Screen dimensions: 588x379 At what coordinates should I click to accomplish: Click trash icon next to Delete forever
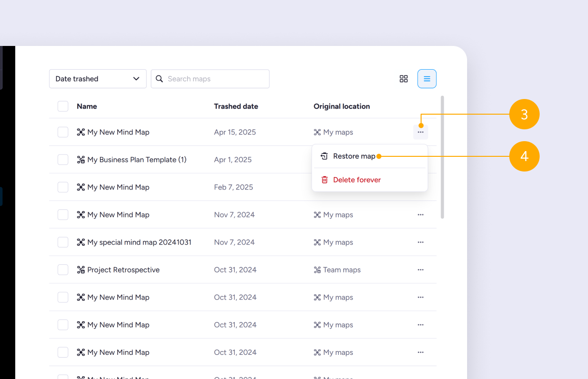tap(324, 180)
